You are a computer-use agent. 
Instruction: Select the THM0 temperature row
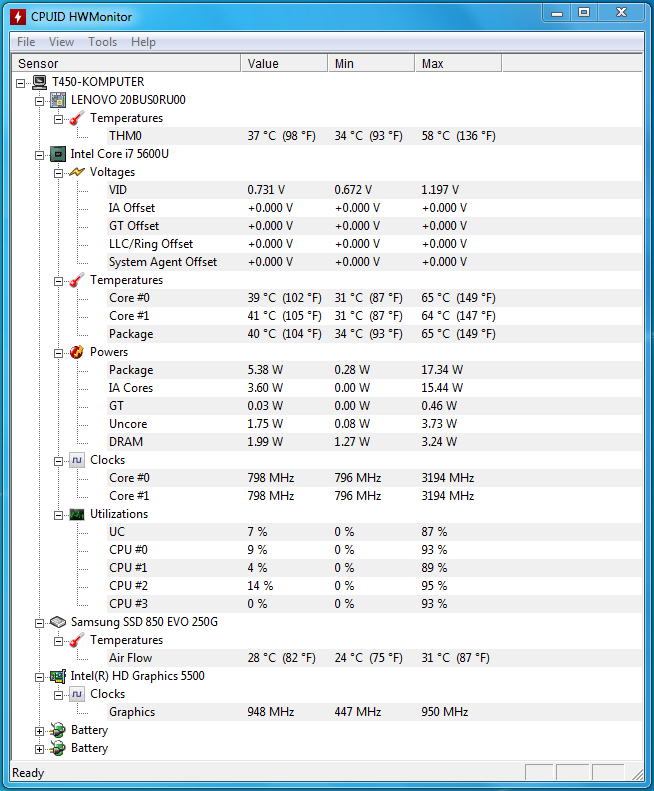point(125,136)
